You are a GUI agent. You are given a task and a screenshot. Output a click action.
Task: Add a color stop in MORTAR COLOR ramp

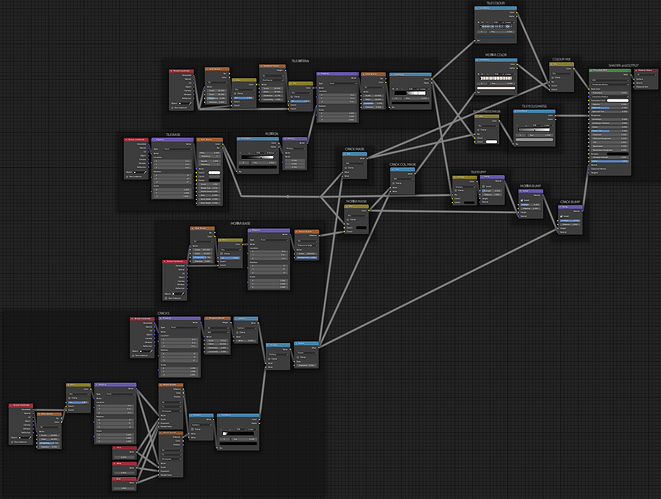tap(478, 74)
